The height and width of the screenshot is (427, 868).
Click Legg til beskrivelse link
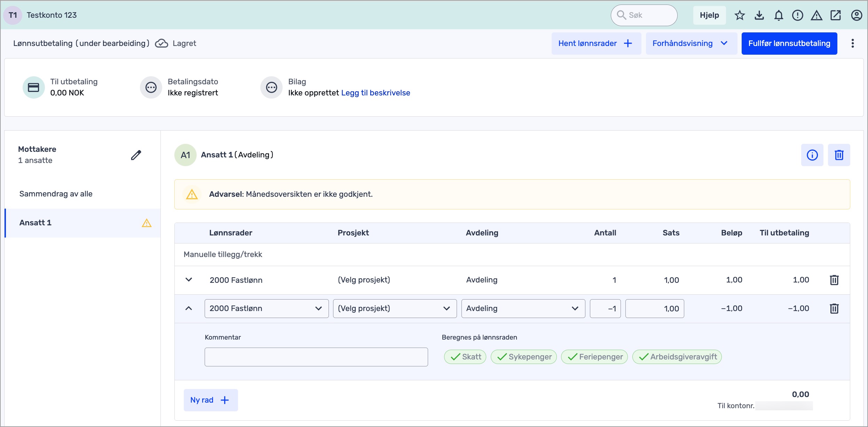376,93
